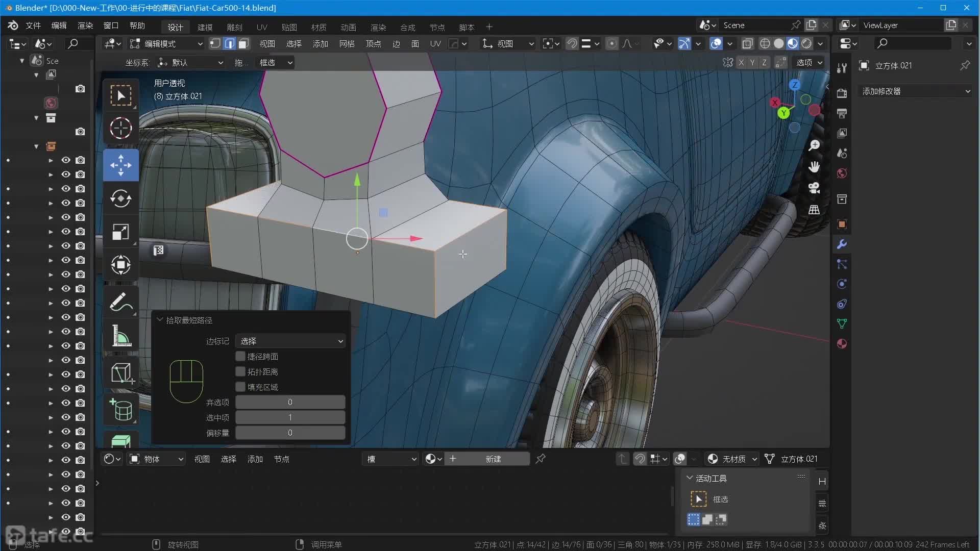Adjust 选中项 value slider
980x551 pixels.
coord(290,417)
